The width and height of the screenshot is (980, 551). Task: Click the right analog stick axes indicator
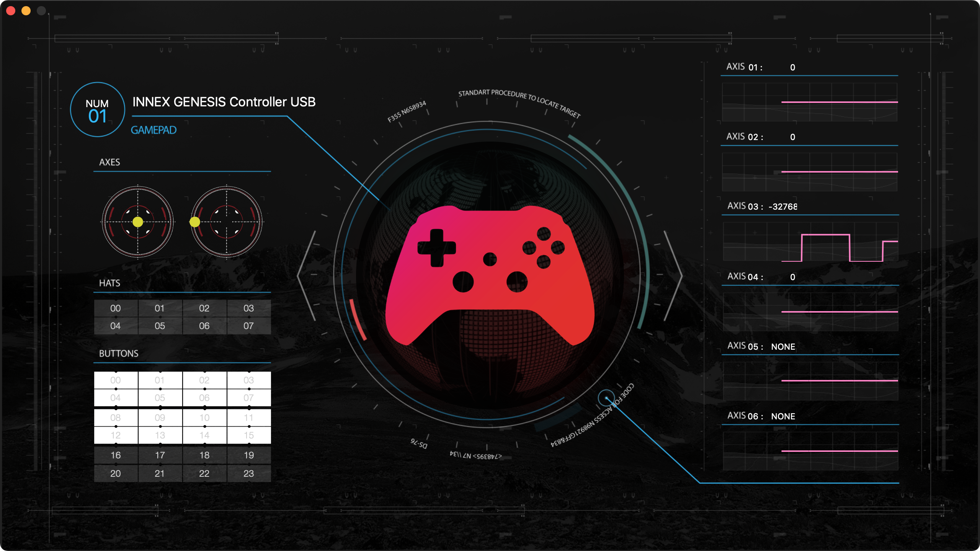pos(227,222)
